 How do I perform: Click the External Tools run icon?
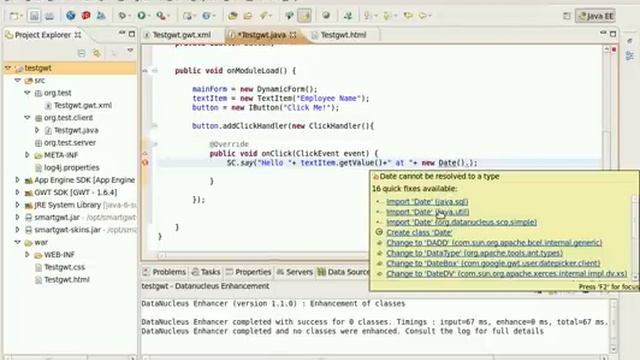coord(161,16)
